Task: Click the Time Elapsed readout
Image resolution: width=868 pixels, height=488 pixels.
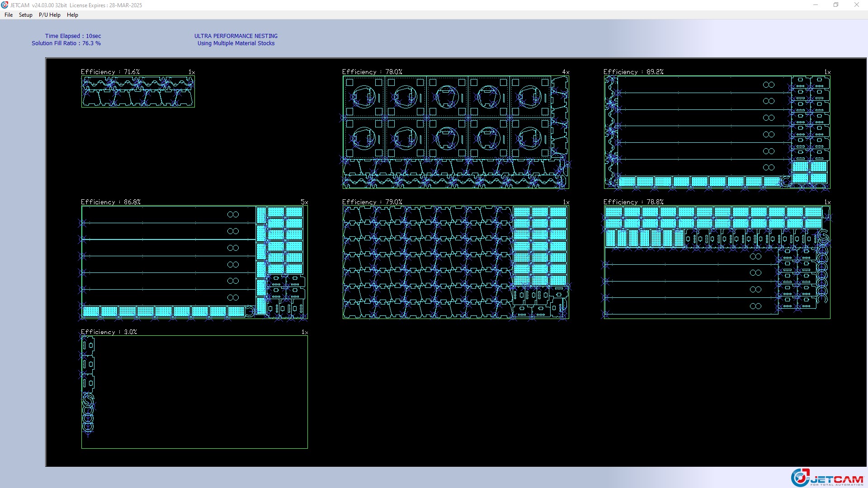Action: coord(73,36)
